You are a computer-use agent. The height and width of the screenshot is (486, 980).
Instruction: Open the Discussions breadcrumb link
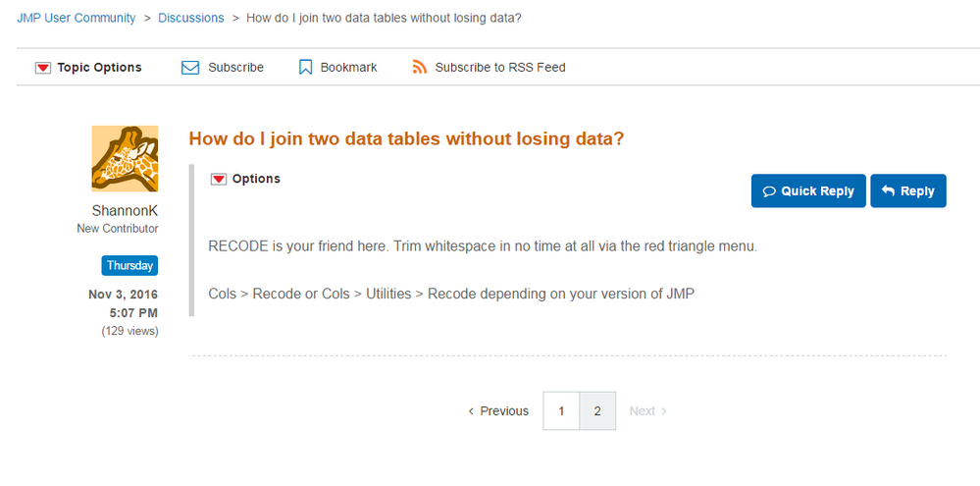tap(190, 18)
